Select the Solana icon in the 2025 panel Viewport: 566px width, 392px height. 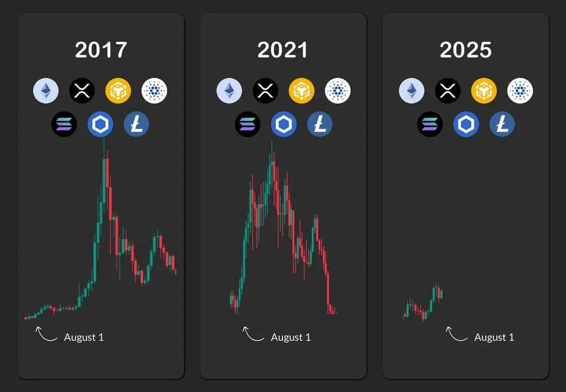pos(430,124)
